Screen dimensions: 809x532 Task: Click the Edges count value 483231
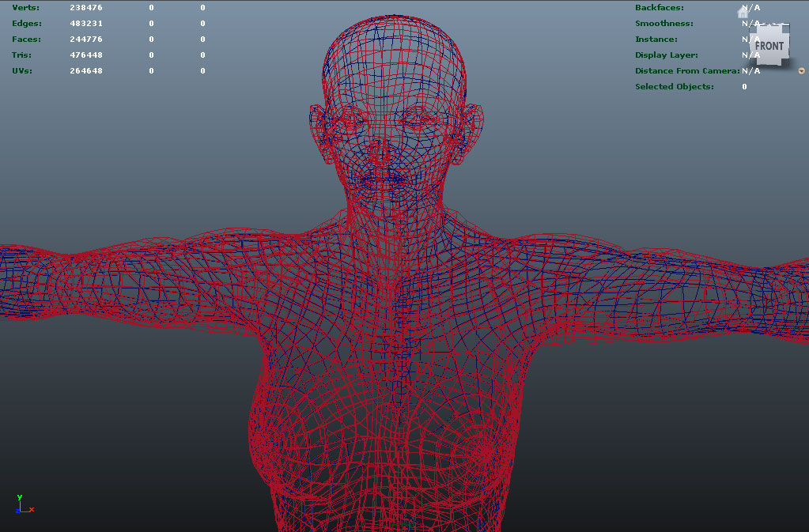pyautogui.click(x=85, y=24)
